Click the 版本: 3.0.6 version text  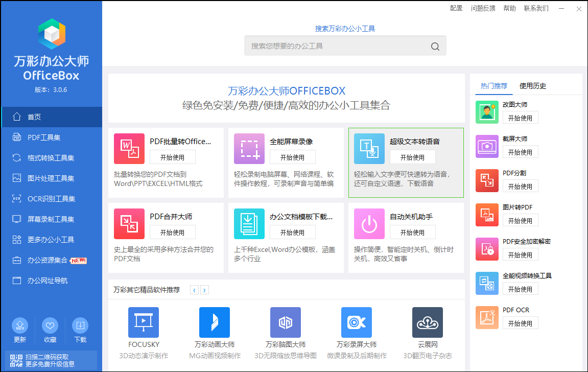[51, 89]
